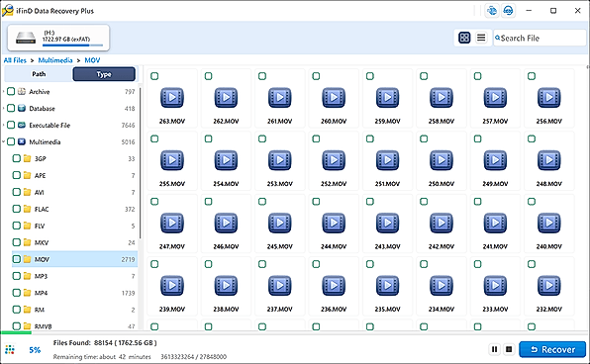Select 242.MOV video icon
The width and height of the screenshot is (590, 364).
click(442, 223)
